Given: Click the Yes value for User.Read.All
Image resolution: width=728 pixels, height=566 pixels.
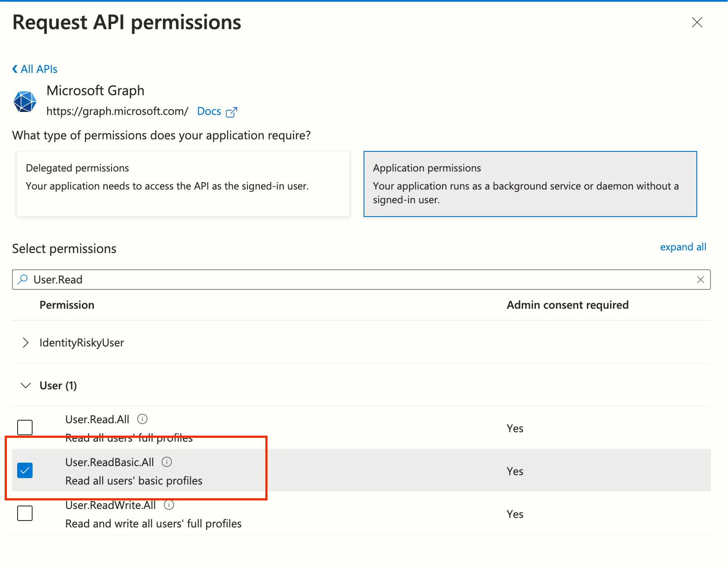Looking at the screenshot, I should (x=515, y=428).
